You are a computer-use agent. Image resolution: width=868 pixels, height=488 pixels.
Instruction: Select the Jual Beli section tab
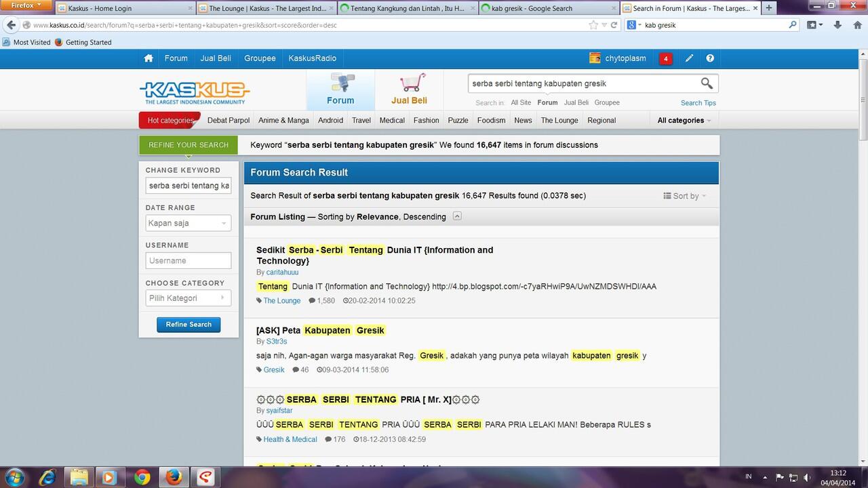click(x=409, y=89)
